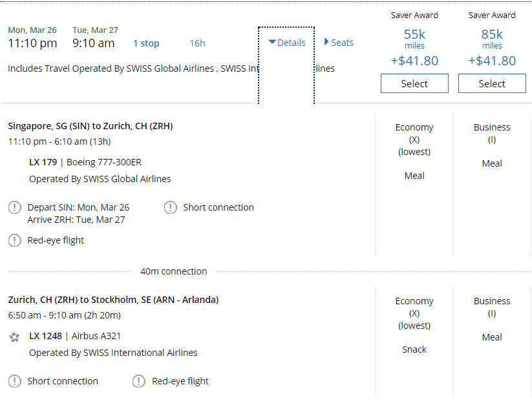Click the LX 1248 flight number

click(x=46, y=336)
